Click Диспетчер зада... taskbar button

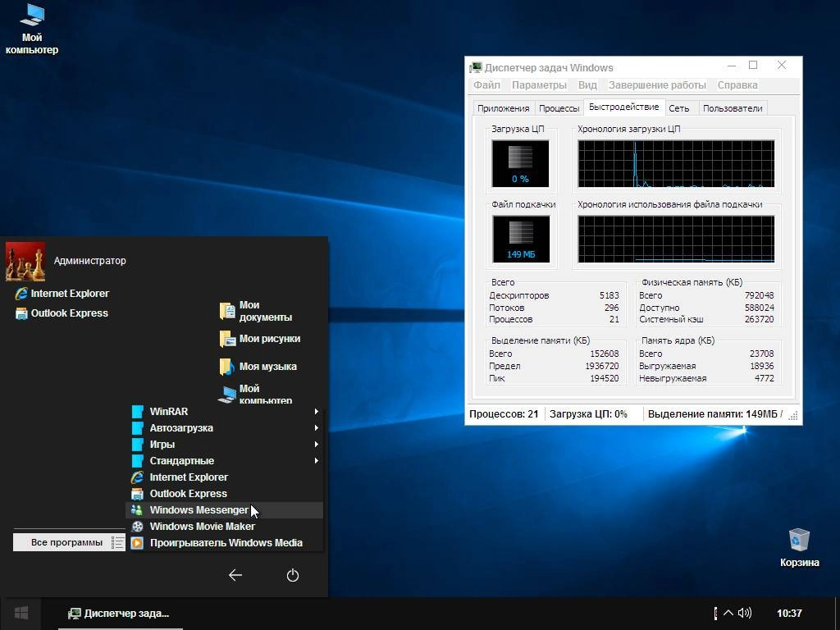(120, 614)
